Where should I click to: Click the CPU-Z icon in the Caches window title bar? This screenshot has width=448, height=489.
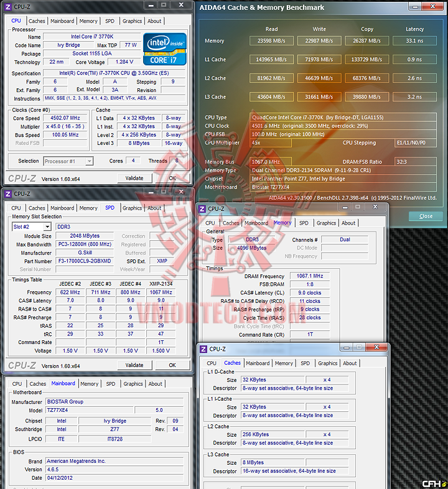203,349
